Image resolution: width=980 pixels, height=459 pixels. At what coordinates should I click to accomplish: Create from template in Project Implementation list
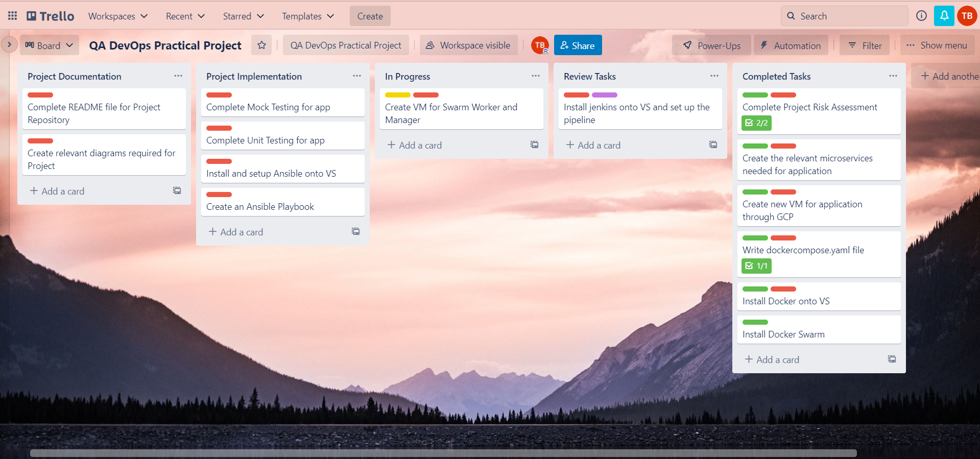pos(355,231)
